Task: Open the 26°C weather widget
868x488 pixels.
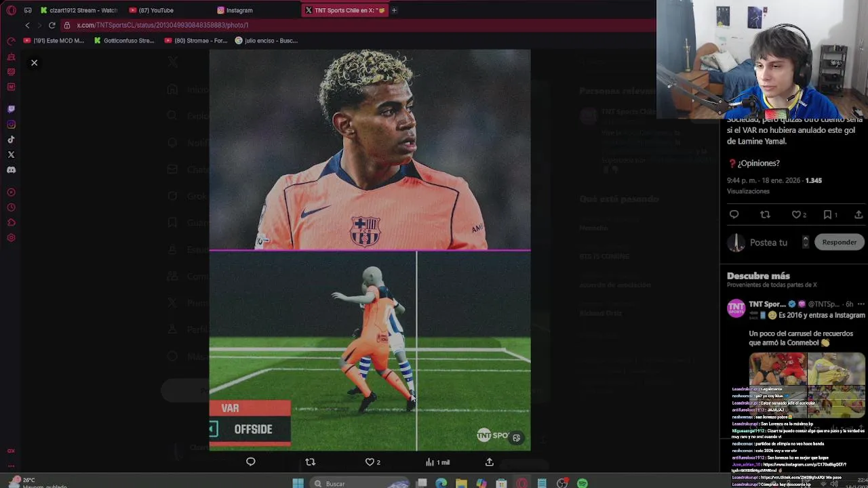Action: [37, 483]
